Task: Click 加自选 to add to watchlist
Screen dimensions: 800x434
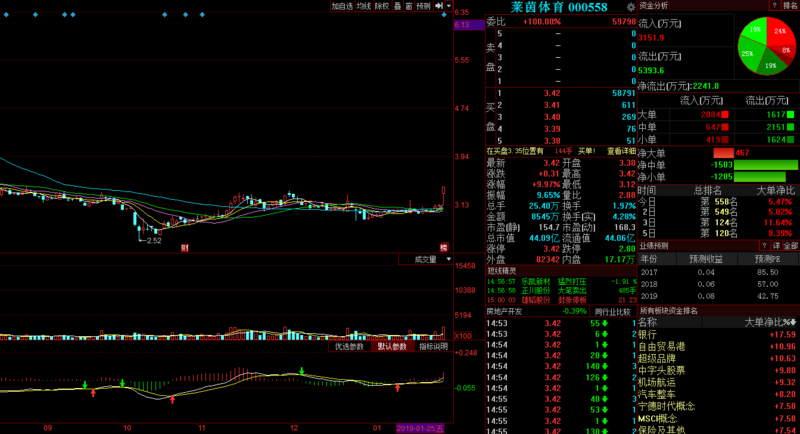Action: 341,6
